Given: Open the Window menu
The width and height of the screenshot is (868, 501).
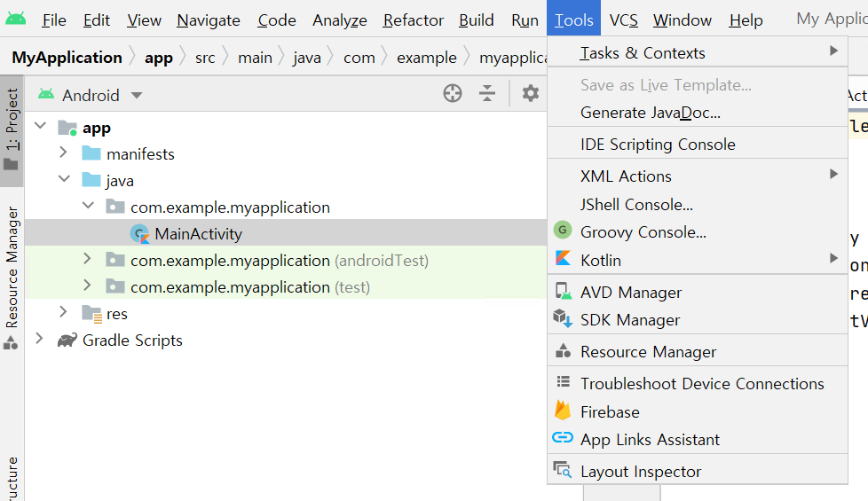Looking at the screenshot, I should click(x=682, y=20).
